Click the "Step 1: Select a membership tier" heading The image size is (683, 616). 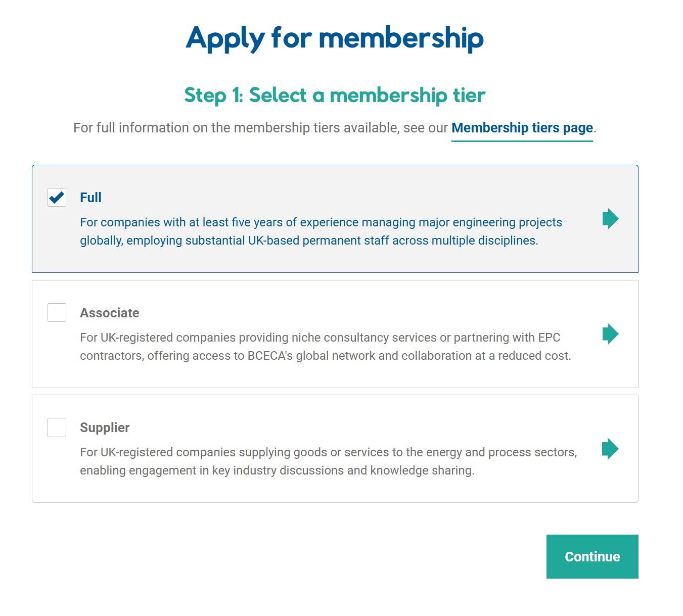335,95
